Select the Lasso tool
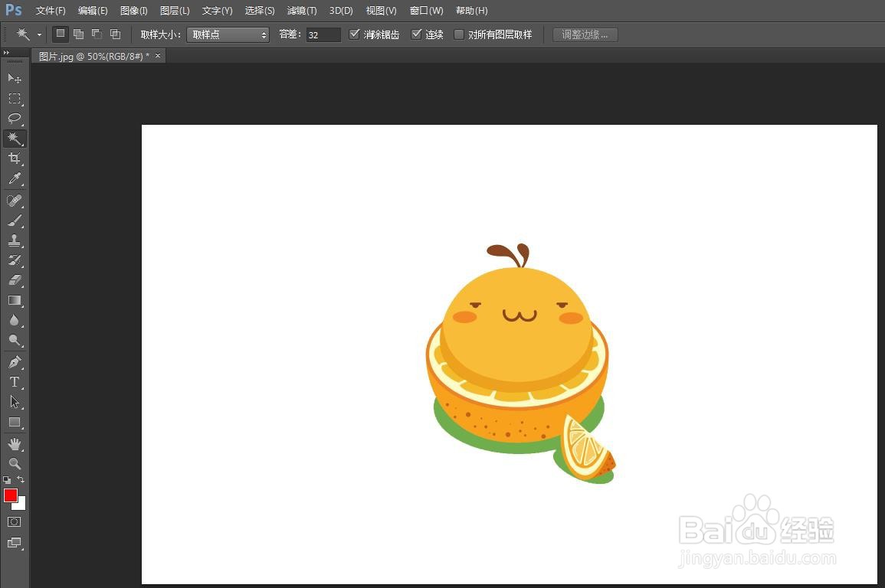This screenshot has width=885, height=588. coord(15,119)
